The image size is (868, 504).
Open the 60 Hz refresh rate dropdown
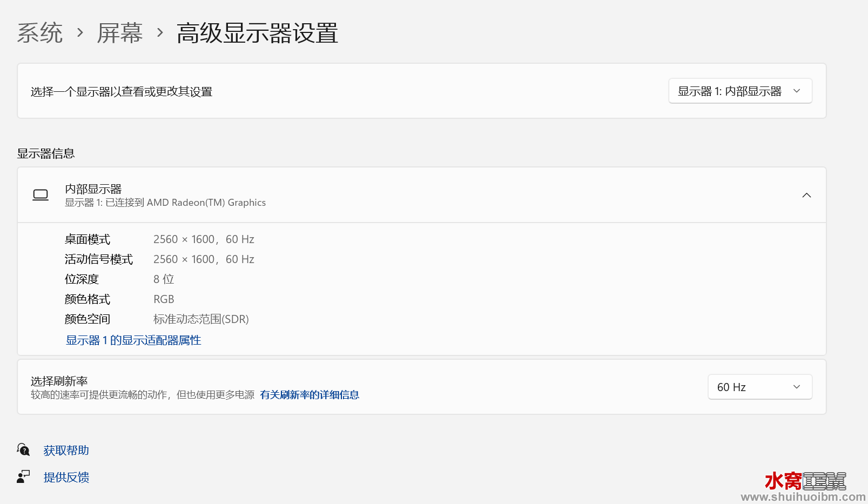759,387
